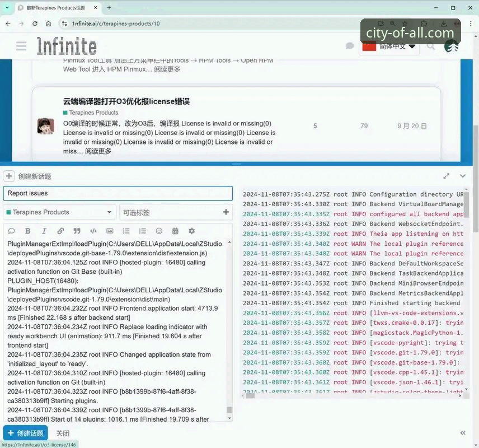Toggle composer fullscreen with the expand arrows

[x=447, y=176]
